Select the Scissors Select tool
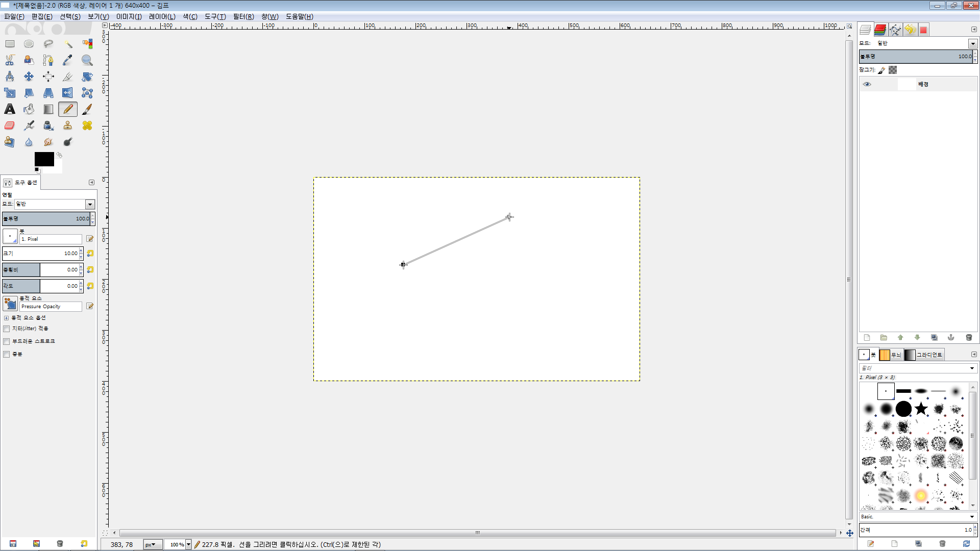 pos(10,60)
